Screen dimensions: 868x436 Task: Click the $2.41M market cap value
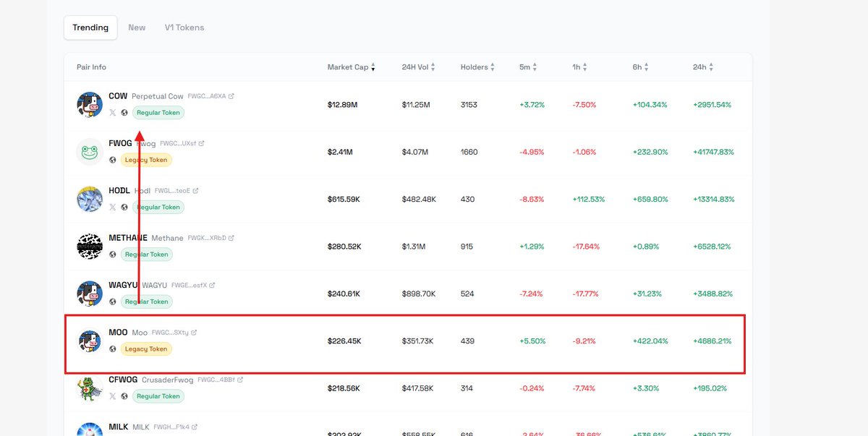(341, 153)
